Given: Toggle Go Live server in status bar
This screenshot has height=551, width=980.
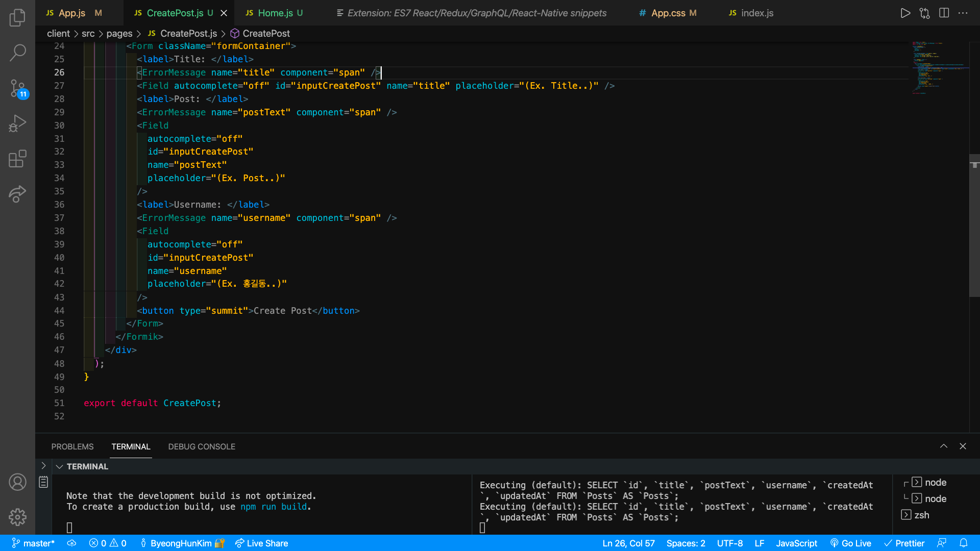Looking at the screenshot, I should 851,543.
